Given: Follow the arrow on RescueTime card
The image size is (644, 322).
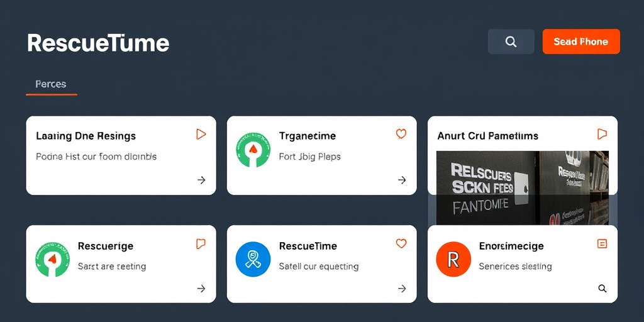Looking at the screenshot, I should 402,289.
